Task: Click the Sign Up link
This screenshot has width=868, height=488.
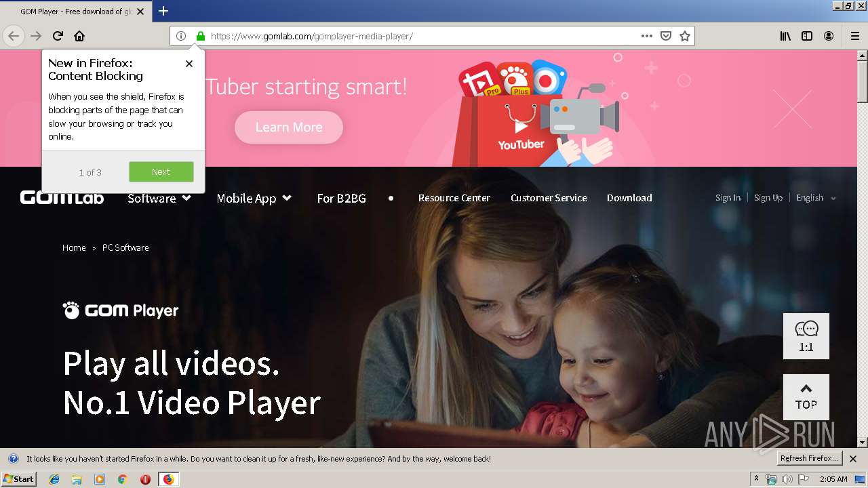Action: click(768, 198)
